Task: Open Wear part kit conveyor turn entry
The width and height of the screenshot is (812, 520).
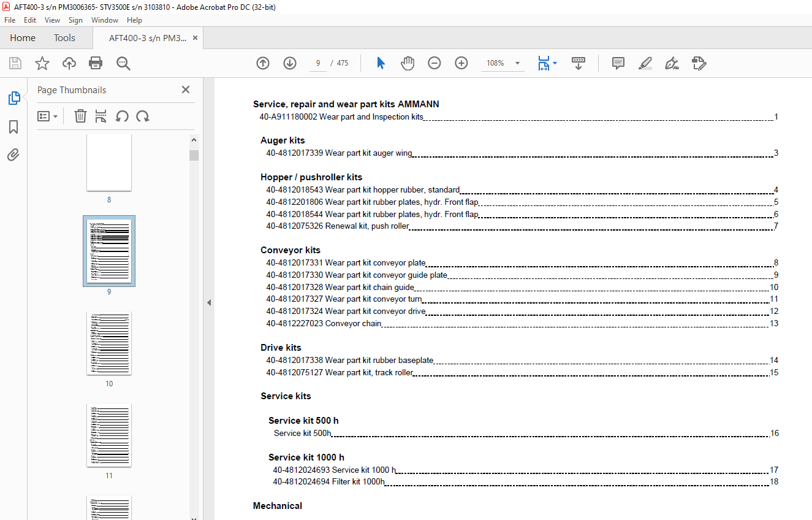Action: click(522, 299)
